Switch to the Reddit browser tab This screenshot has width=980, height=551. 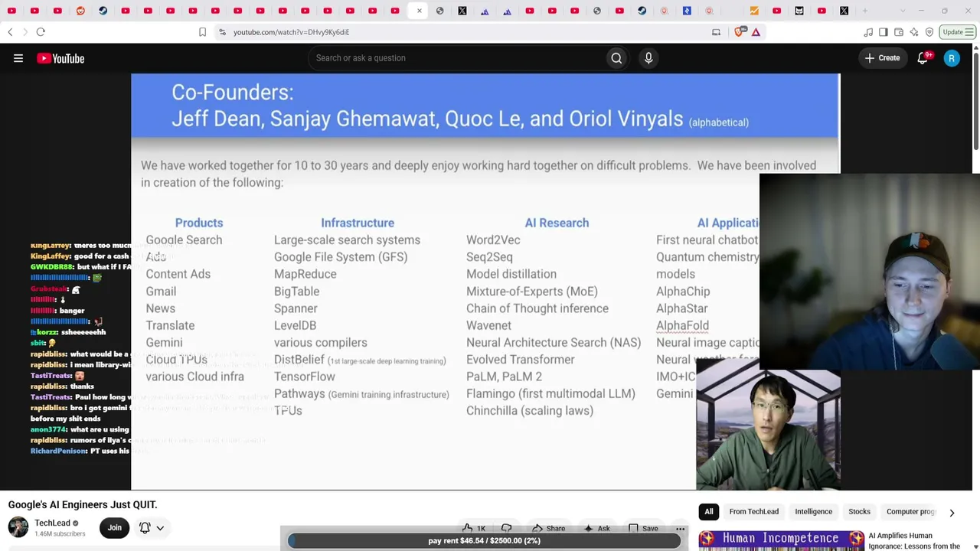point(80,11)
